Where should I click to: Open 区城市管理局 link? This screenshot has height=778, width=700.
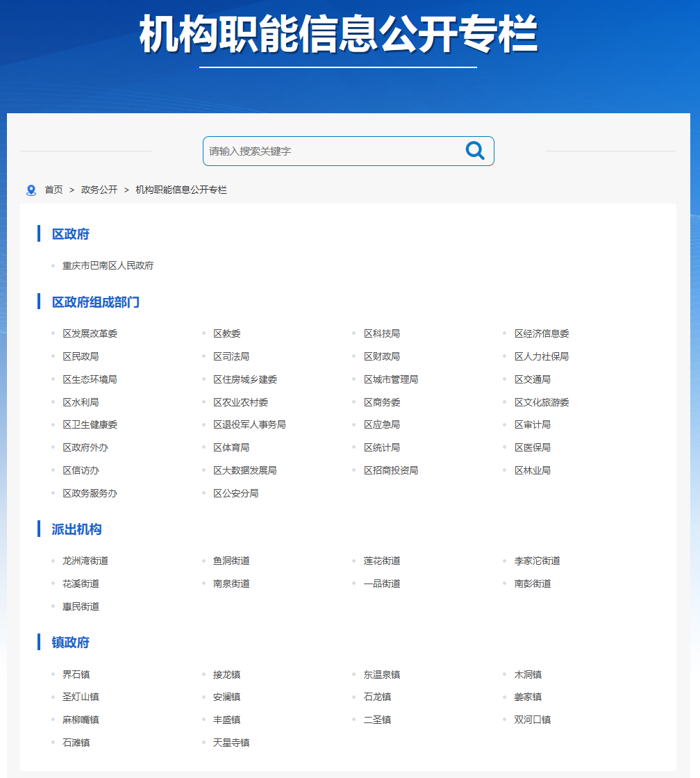tap(391, 379)
